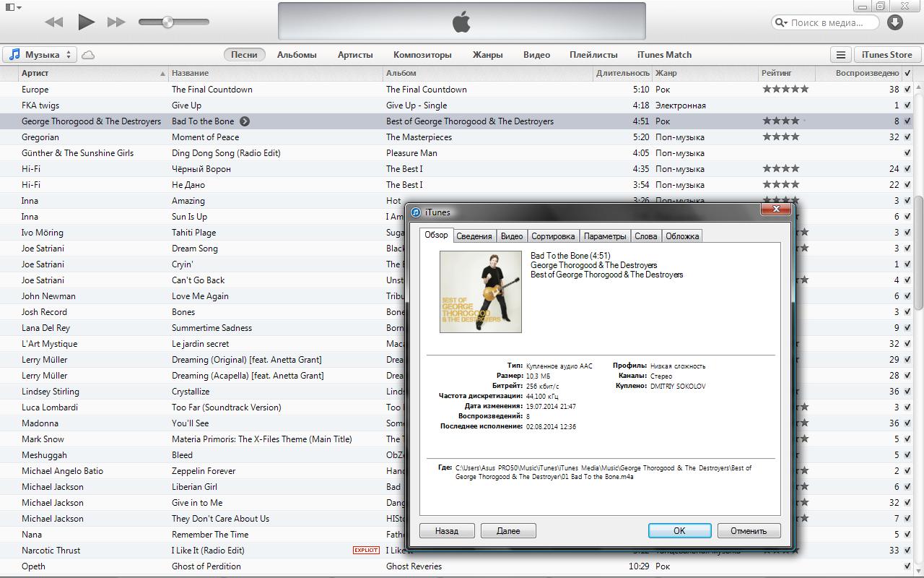This screenshot has width=924, height=578.
Task: Uncheck the Europe track checkbox
Action: pyautogui.click(x=907, y=90)
